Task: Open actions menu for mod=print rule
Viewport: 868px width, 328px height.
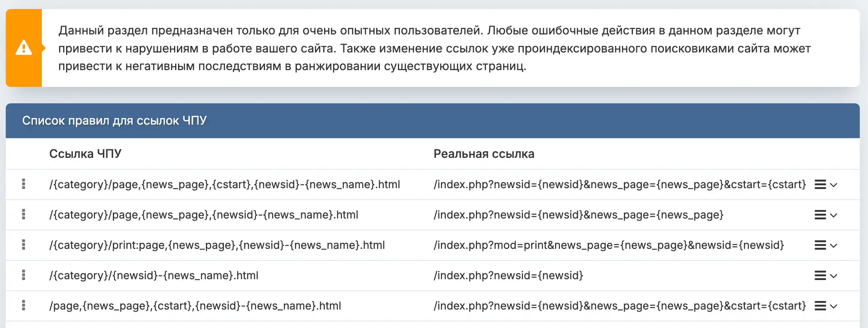Action: [x=825, y=246]
